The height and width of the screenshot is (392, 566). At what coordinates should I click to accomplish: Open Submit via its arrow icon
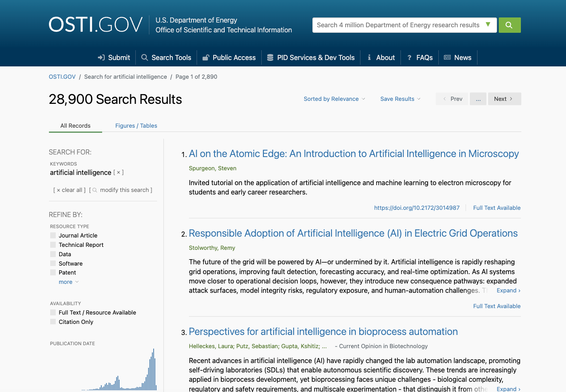click(101, 57)
